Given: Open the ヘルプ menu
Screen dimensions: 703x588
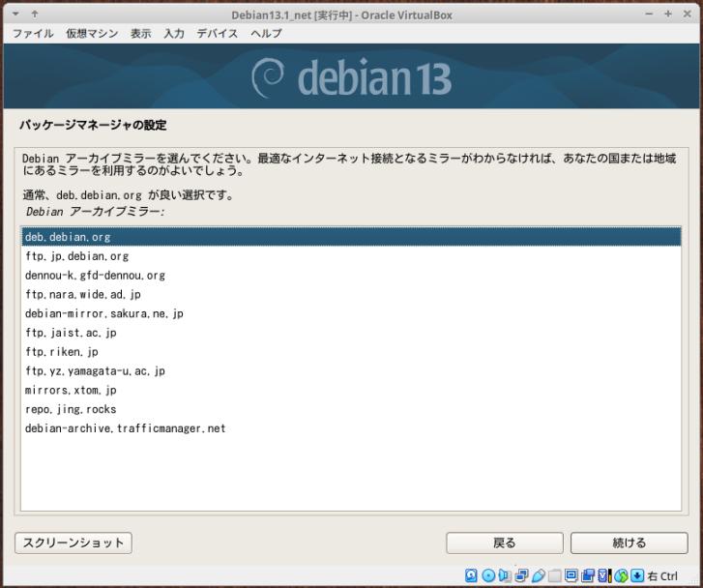Looking at the screenshot, I should 266,33.
